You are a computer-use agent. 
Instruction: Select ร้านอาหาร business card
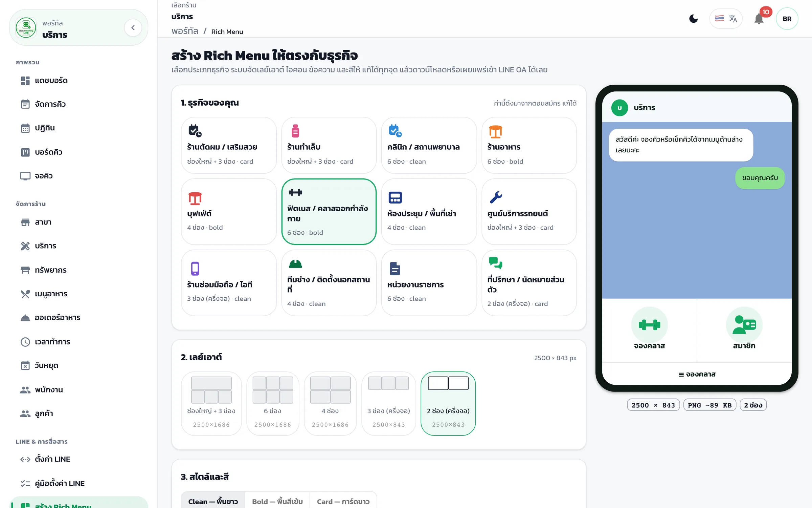529,145
